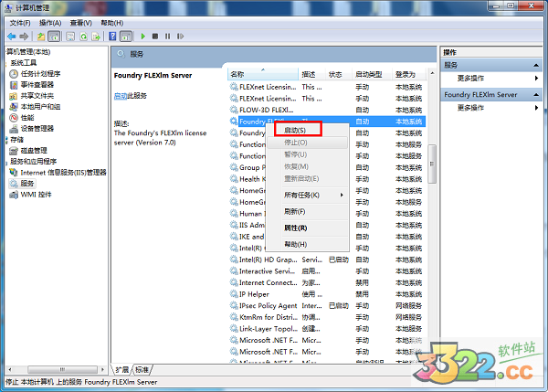Restart the service with the toolbar restart icon

point(180,37)
